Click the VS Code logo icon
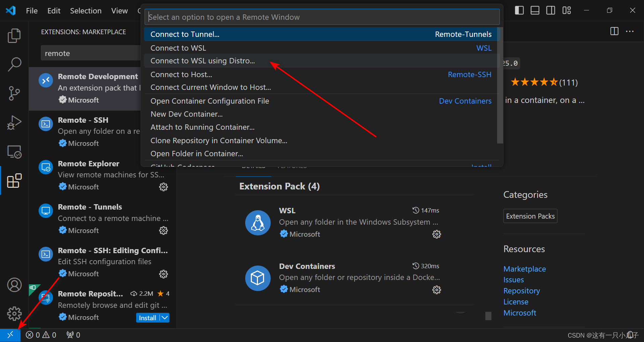Screen dimensions: 644x342 [x=11, y=10]
